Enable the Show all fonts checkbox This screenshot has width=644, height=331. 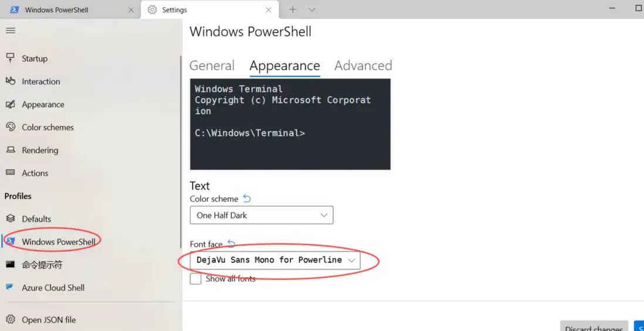coord(196,279)
